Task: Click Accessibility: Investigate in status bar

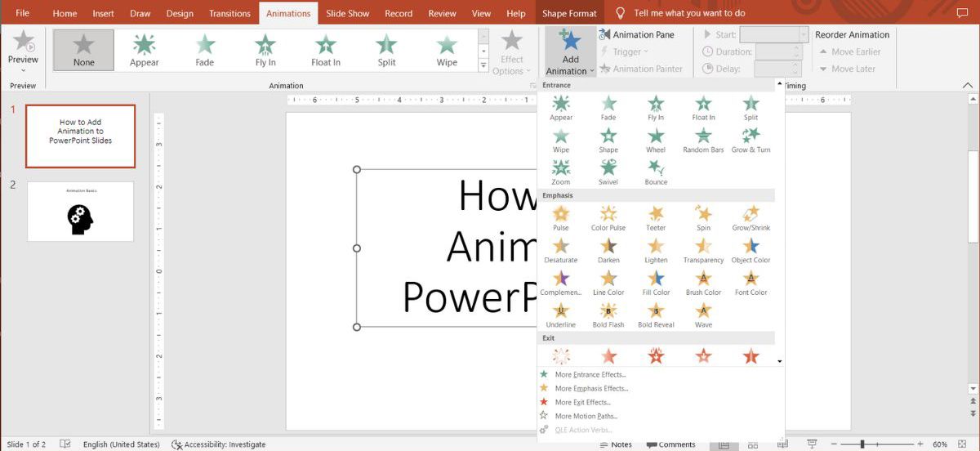Action: coord(219,444)
